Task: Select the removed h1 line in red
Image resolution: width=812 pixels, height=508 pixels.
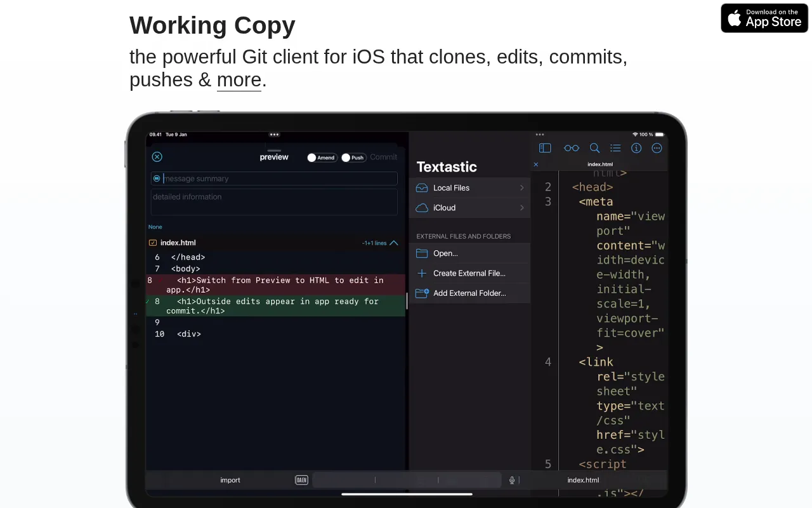Action: pyautogui.click(x=275, y=284)
